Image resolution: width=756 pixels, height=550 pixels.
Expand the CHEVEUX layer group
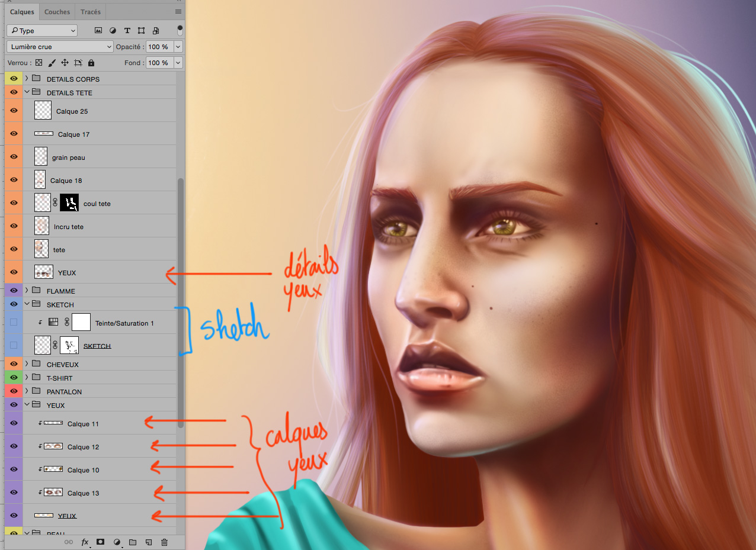[x=27, y=364]
